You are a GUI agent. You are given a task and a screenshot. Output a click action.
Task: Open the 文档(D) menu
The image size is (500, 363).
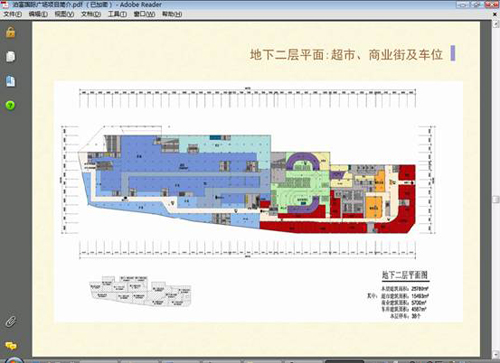click(91, 14)
